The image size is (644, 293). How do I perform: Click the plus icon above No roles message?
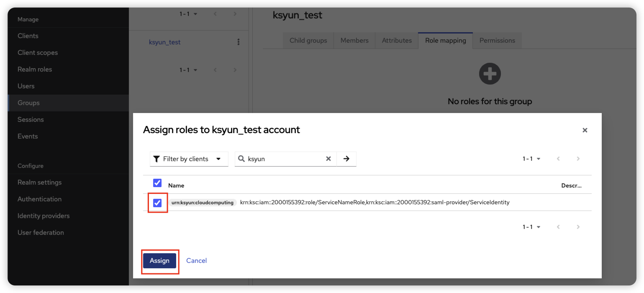click(x=490, y=74)
